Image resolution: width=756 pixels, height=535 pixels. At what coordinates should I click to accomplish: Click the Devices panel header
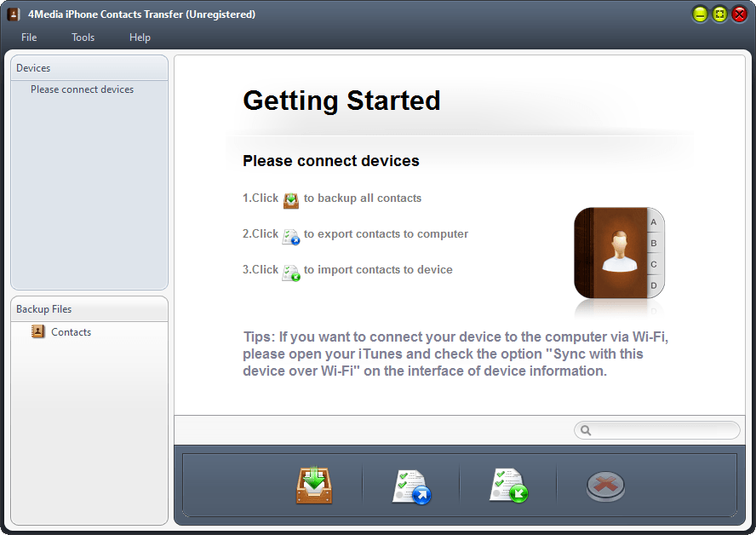[89, 68]
